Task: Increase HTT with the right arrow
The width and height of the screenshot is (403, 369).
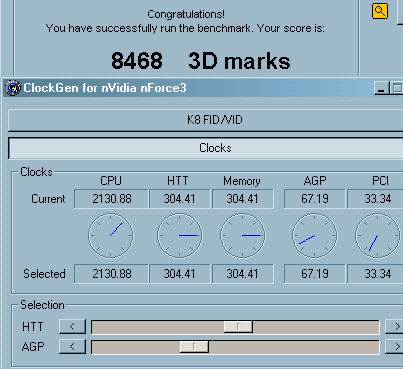Action: [x=394, y=327]
